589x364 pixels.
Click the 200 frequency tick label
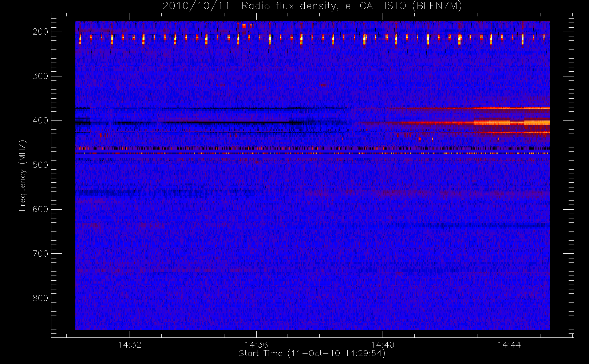(40, 32)
